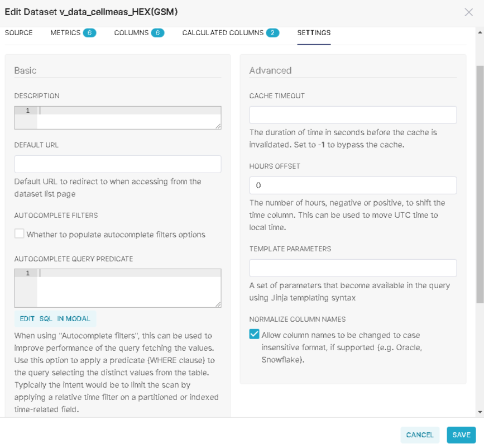Click the scrollbar down arrow
484x448 pixels.
coord(480,412)
